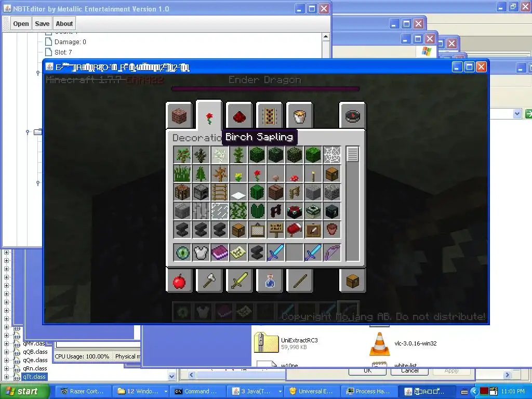
Task: Open the Tools iron axe tab
Action: (x=209, y=280)
